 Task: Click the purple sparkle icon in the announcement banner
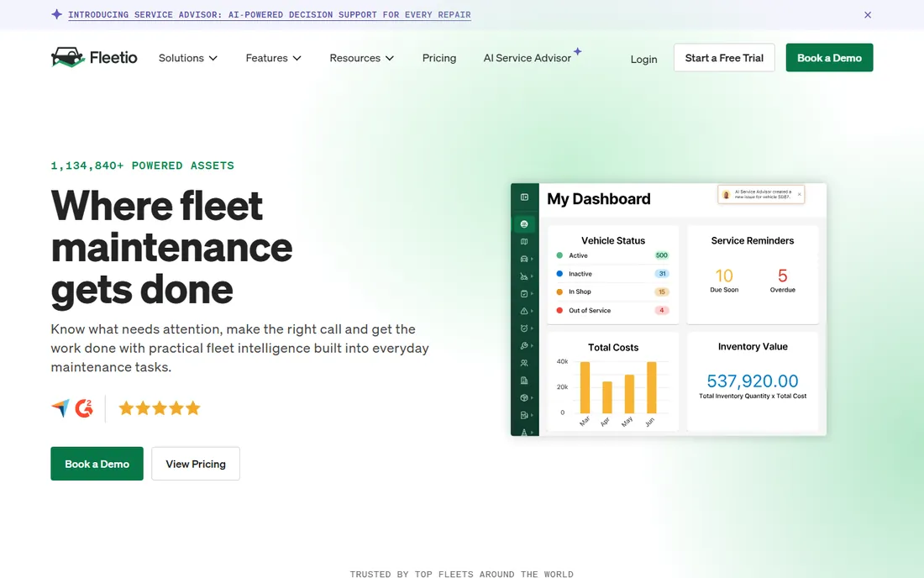(56, 14)
